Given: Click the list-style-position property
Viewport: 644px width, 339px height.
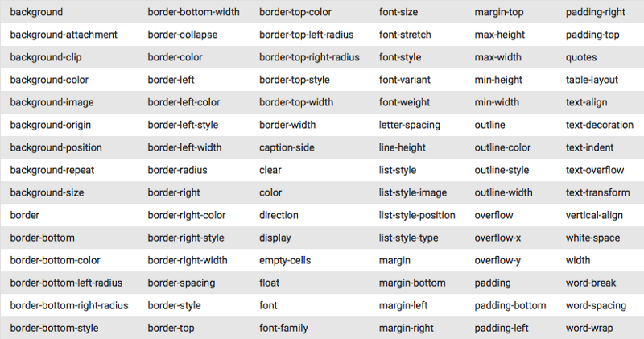Looking at the screenshot, I should pyautogui.click(x=417, y=215).
